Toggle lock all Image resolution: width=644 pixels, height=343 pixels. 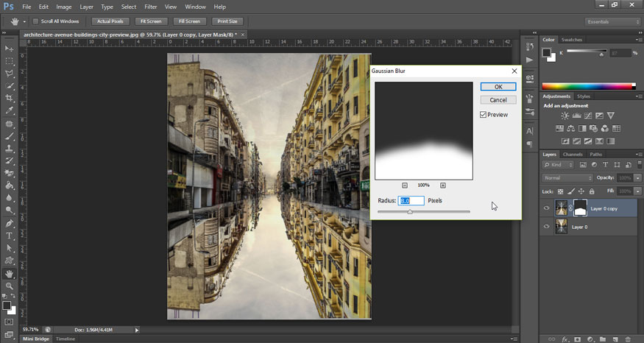pos(592,191)
